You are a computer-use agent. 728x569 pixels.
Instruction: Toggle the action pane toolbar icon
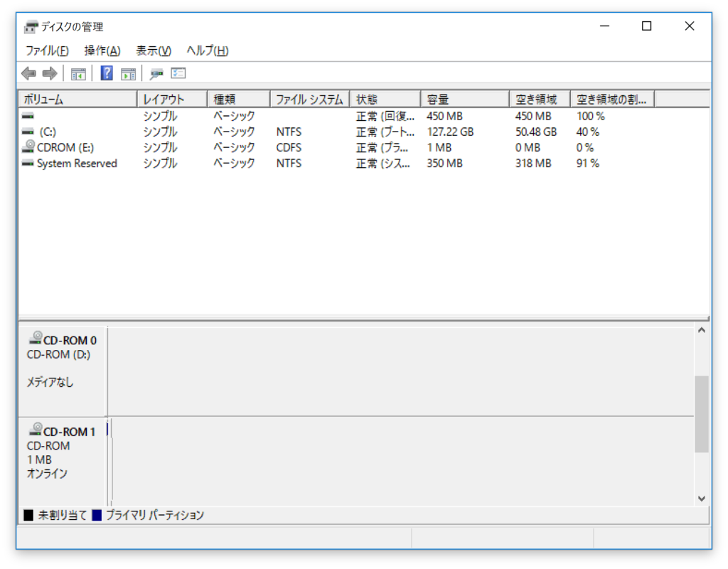coord(129,73)
